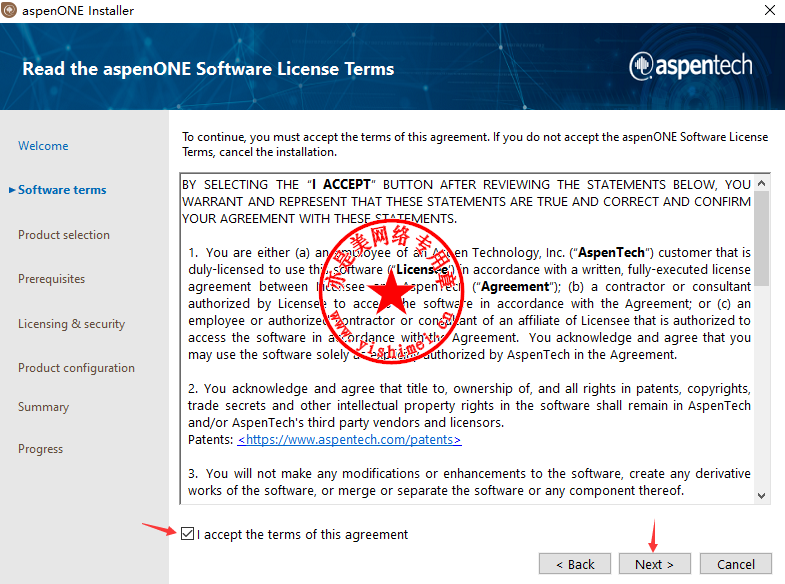The height and width of the screenshot is (584, 785).
Task: Click the bold 'I ACCEPT' words in license text
Action: click(x=341, y=185)
